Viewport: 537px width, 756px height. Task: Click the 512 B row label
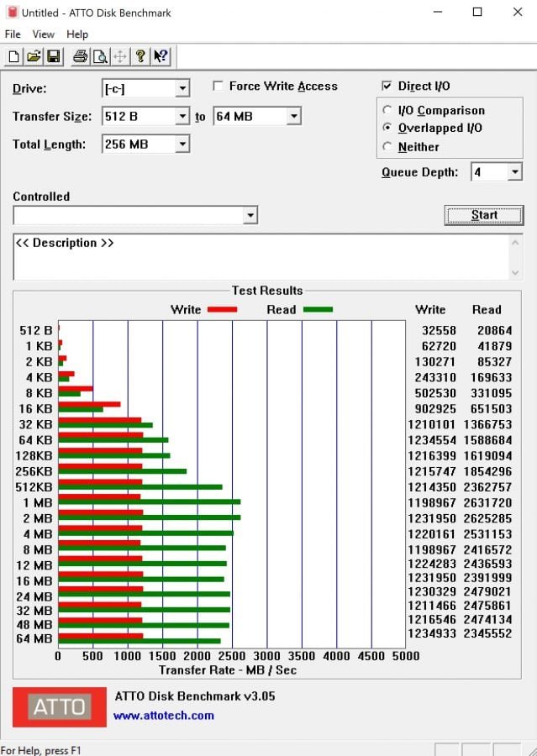click(36, 331)
